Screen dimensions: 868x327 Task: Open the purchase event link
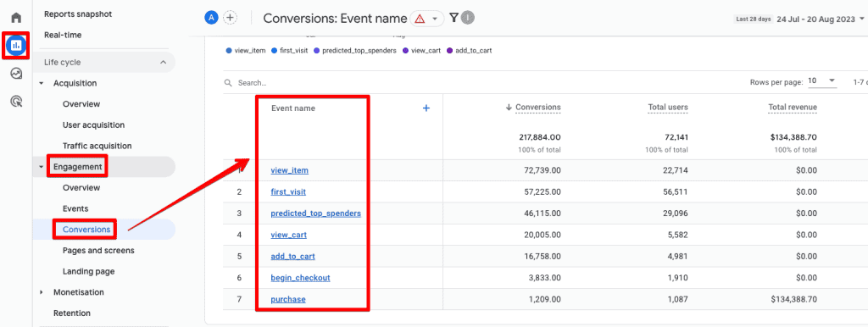point(288,299)
